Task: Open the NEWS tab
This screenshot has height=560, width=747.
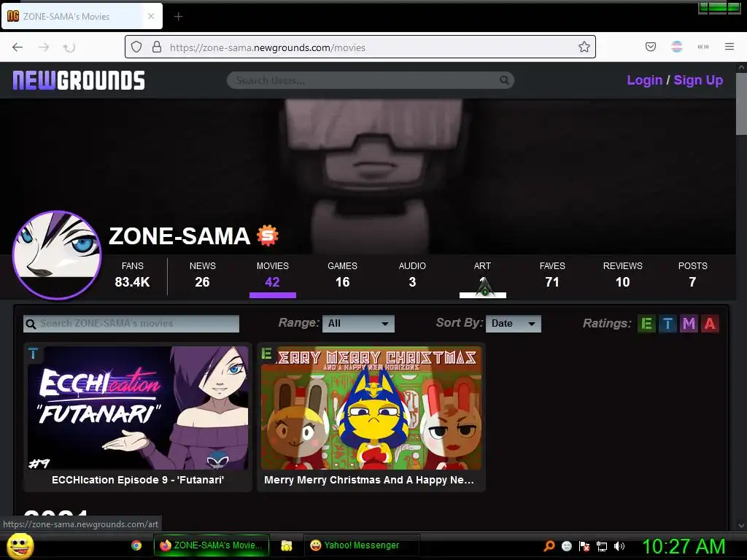Action: point(203,276)
